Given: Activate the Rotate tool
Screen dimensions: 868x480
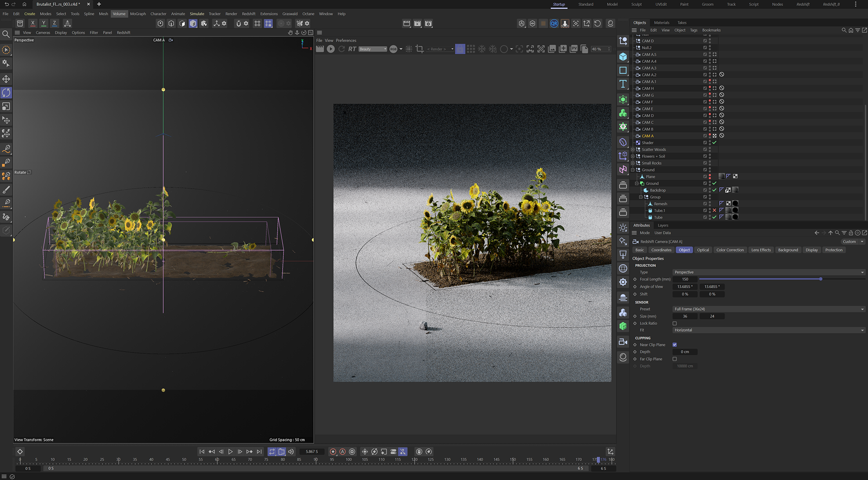Looking at the screenshot, I should (x=6, y=93).
